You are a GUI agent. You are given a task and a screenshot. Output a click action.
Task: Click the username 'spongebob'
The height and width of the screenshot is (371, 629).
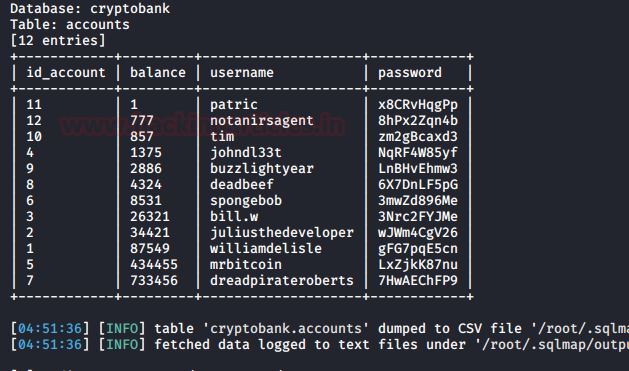246,201
